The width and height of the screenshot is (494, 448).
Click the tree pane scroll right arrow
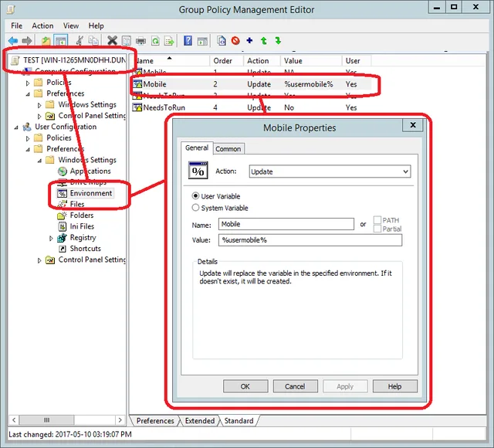[120, 420]
